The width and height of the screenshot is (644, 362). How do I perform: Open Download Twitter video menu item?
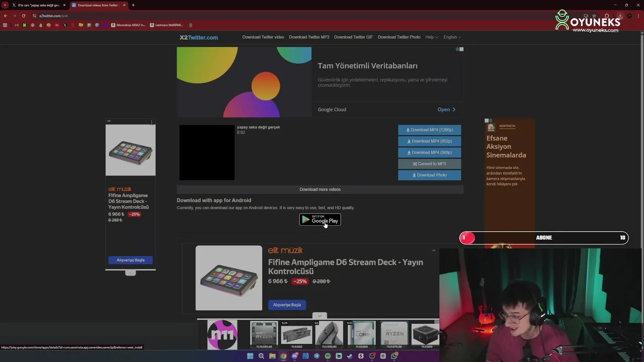(263, 37)
